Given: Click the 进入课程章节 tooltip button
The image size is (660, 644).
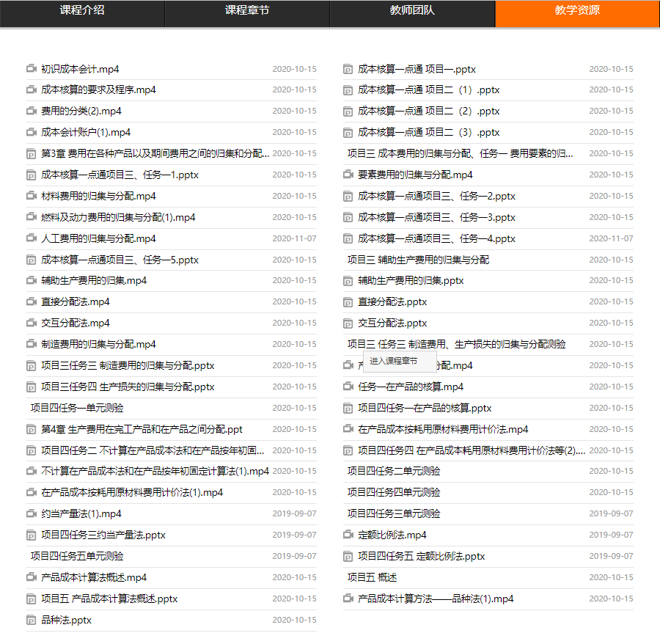Looking at the screenshot, I should point(394,361).
